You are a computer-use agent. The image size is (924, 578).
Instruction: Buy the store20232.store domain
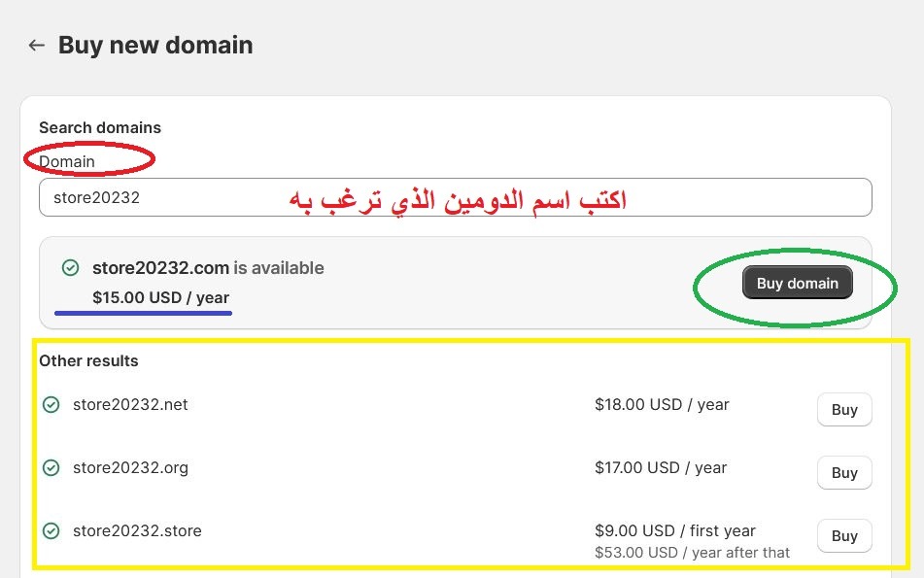pos(844,535)
